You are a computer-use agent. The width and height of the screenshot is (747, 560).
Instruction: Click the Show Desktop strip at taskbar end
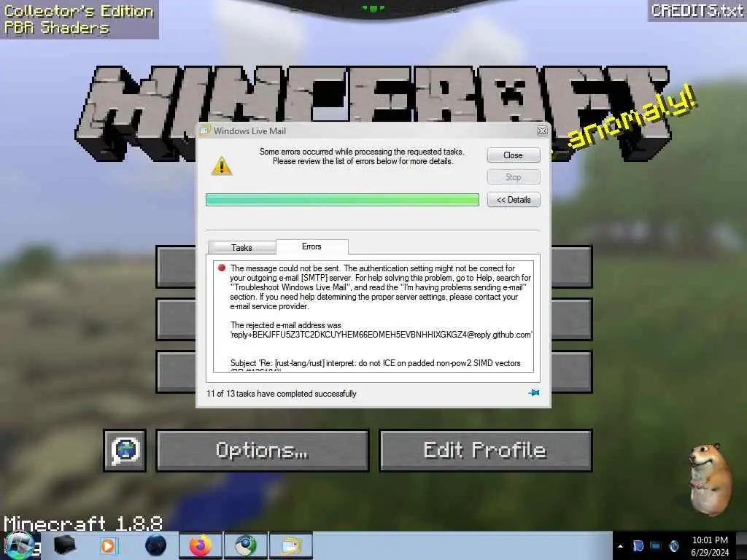[x=741, y=546]
